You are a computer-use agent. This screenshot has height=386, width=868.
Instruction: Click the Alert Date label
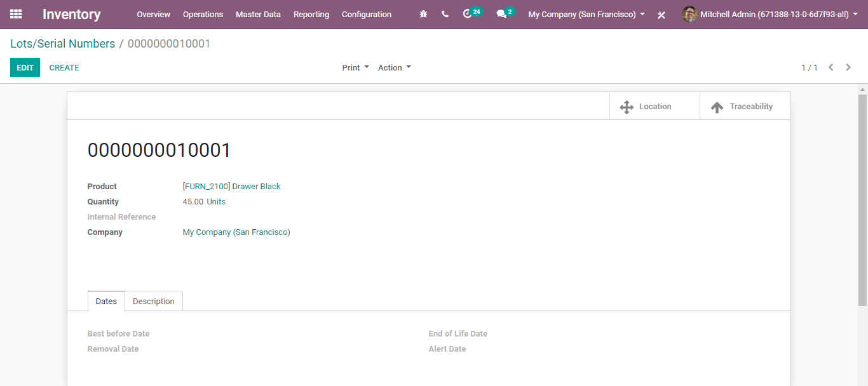[x=447, y=349]
